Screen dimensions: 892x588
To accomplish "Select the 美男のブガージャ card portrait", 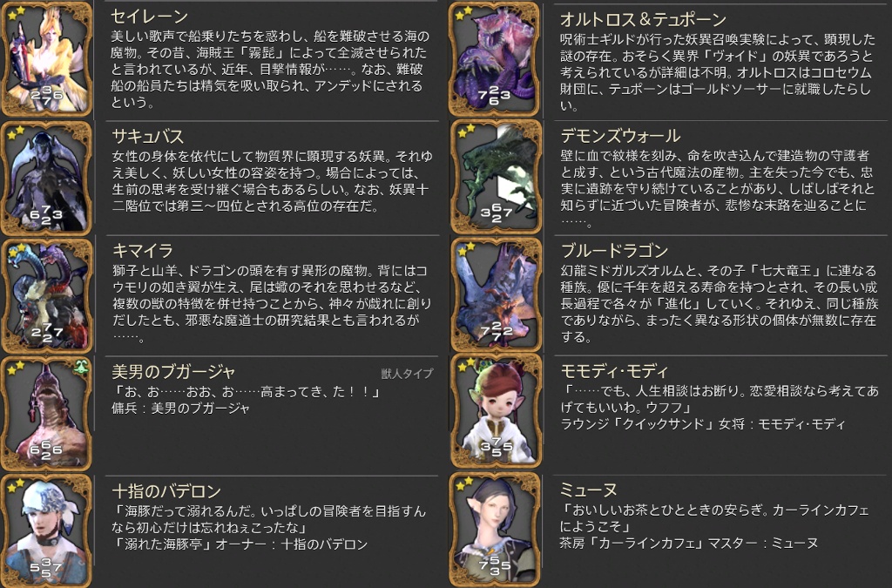I will point(47,414).
